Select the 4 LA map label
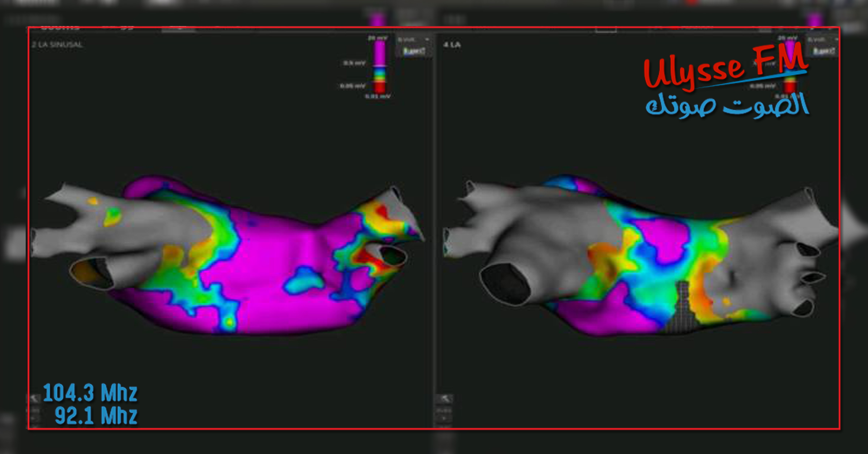The height and width of the screenshot is (454, 868). coord(452,45)
